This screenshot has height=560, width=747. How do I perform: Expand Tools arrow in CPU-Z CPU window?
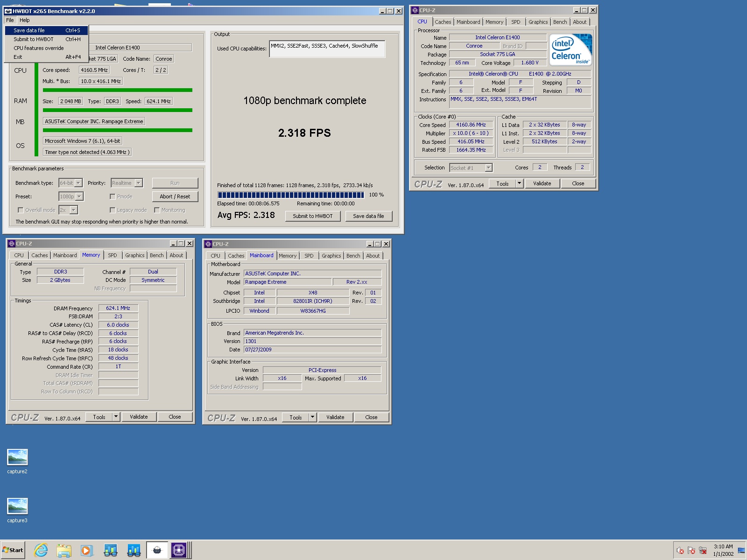point(519,183)
